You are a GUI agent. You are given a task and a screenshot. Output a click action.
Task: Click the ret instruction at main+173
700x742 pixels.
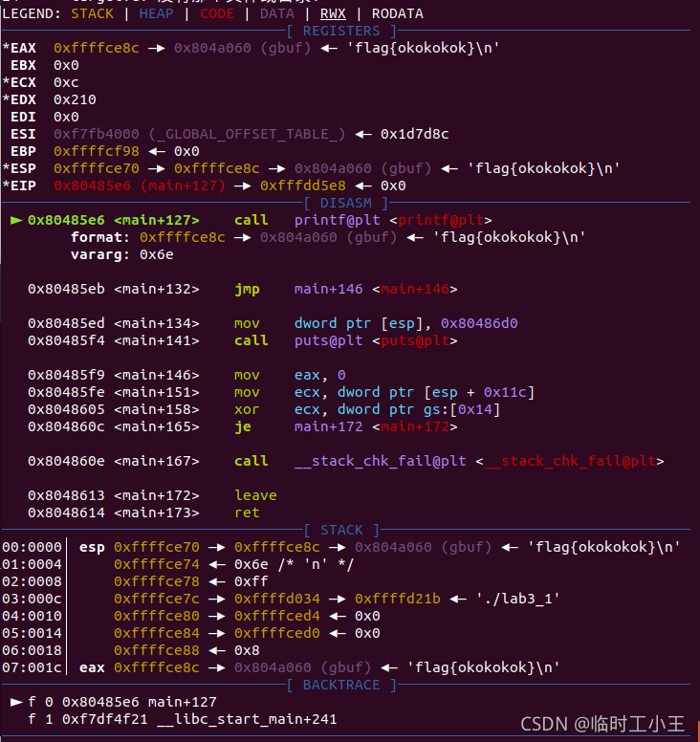click(x=247, y=513)
